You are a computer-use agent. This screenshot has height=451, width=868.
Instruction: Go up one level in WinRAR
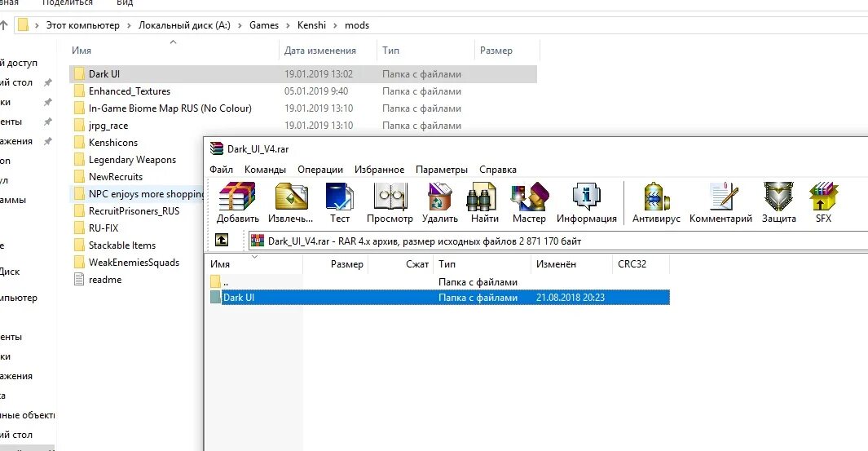222,240
